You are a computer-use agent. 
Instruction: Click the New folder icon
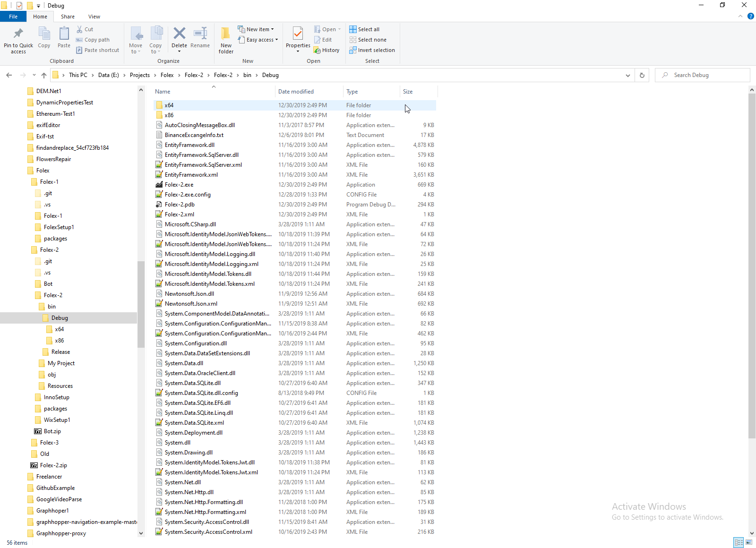coord(226,33)
